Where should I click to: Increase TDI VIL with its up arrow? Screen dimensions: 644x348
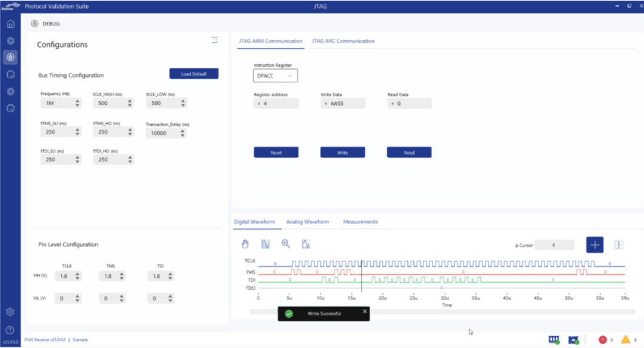coord(170,296)
